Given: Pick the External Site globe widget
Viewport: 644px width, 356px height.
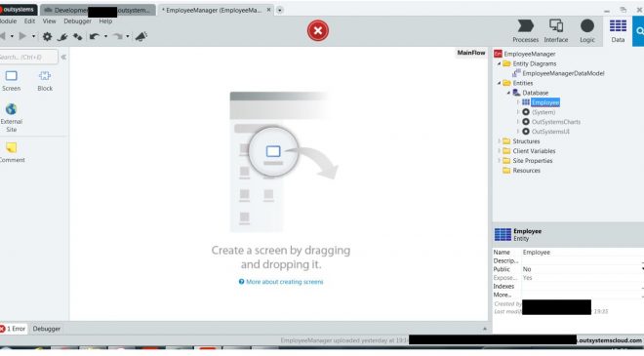Looking at the screenshot, I should point(11,117).
